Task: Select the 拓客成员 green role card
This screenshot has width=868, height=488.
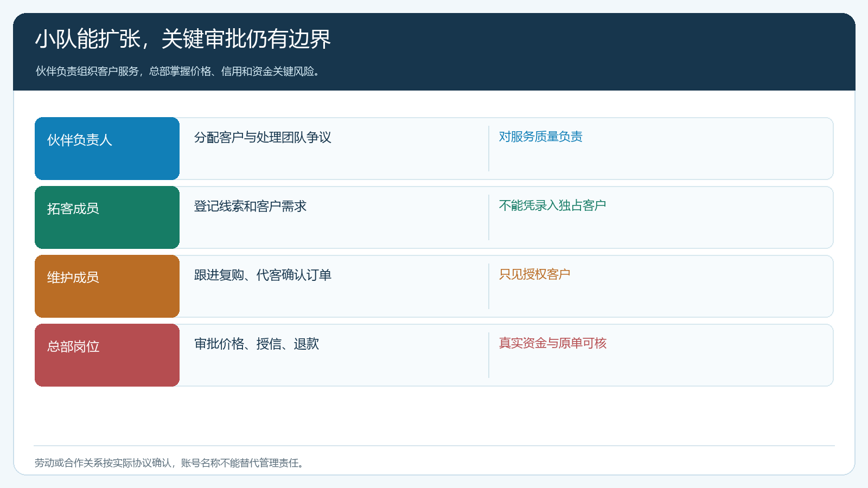Action: tap(107, 217)
